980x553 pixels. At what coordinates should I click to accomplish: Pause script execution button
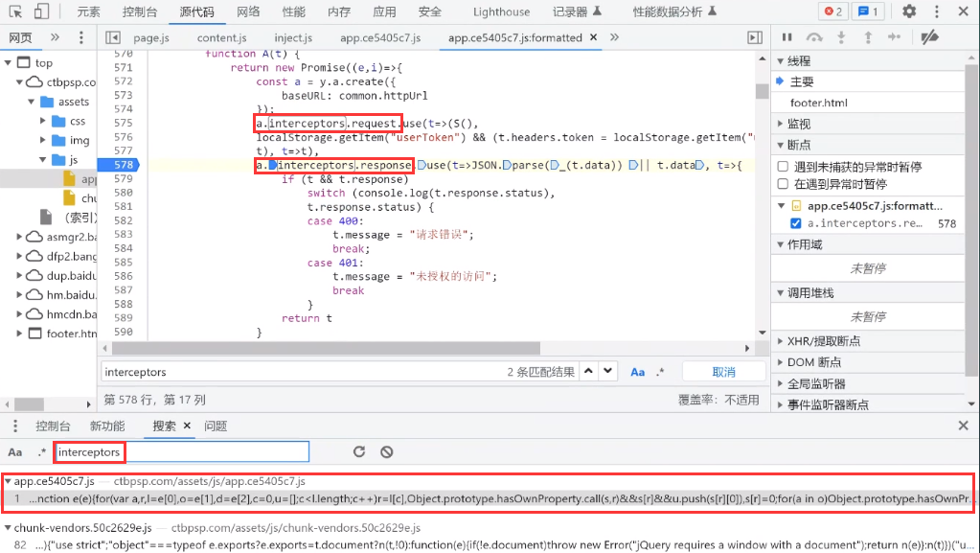click(x=787, y=37)
